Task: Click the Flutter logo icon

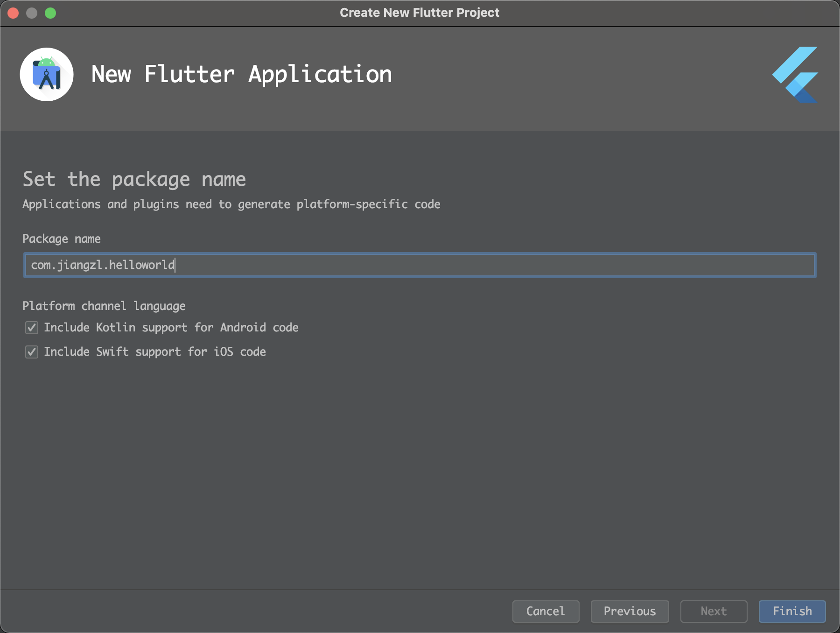Action: click(795, 74)
